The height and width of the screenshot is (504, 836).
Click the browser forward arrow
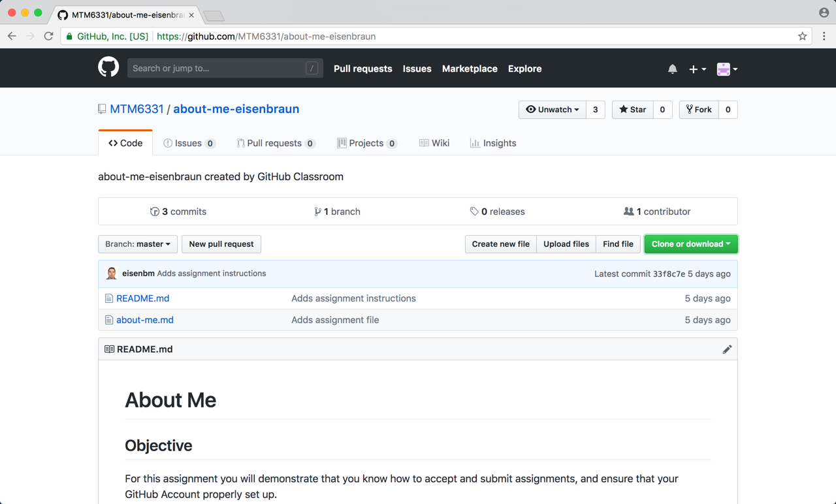[30, 37]
